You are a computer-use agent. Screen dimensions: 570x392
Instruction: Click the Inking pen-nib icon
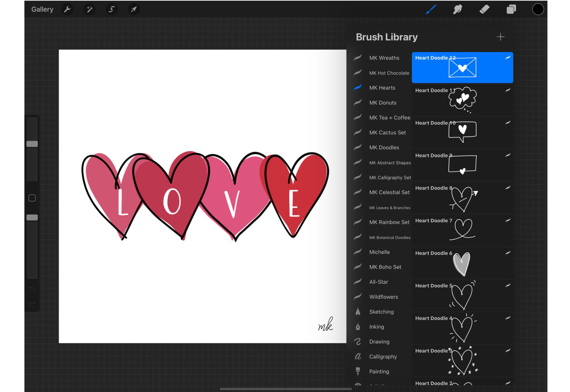[x=358, y=327]
